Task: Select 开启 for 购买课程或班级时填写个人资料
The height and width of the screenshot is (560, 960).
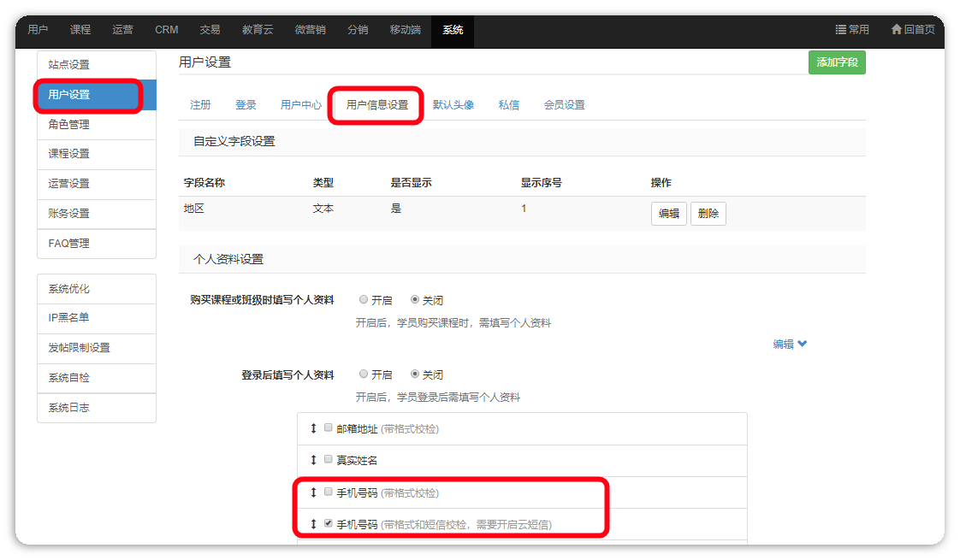Action: click(x=364, y=300)
